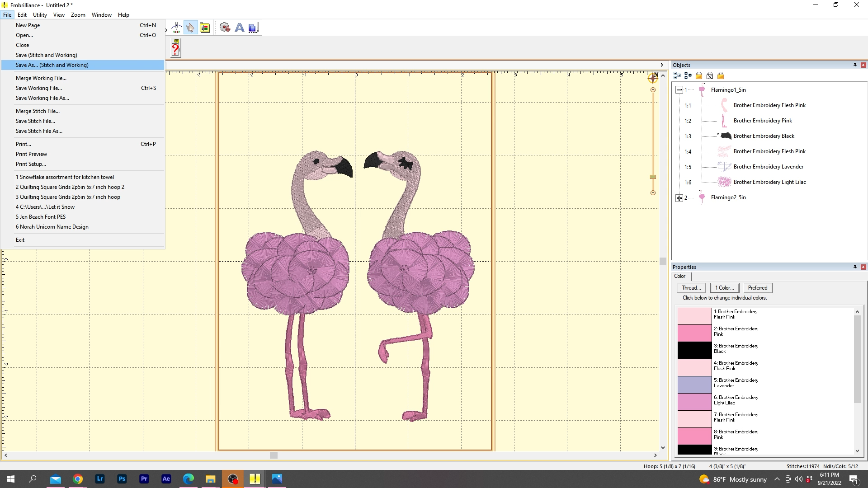
Task: Toggle the Objects panel pin
Action: (855, 65)
